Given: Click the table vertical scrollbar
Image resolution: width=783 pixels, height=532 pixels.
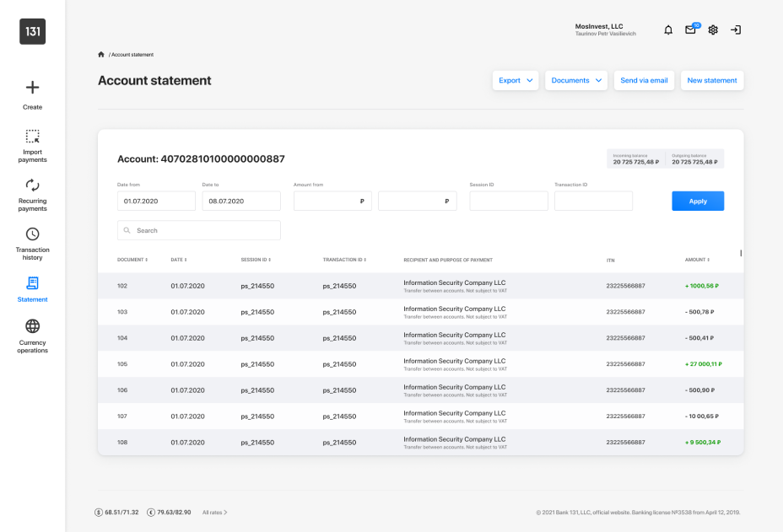Looking at the screenshot, I should [x=741, y=254].
